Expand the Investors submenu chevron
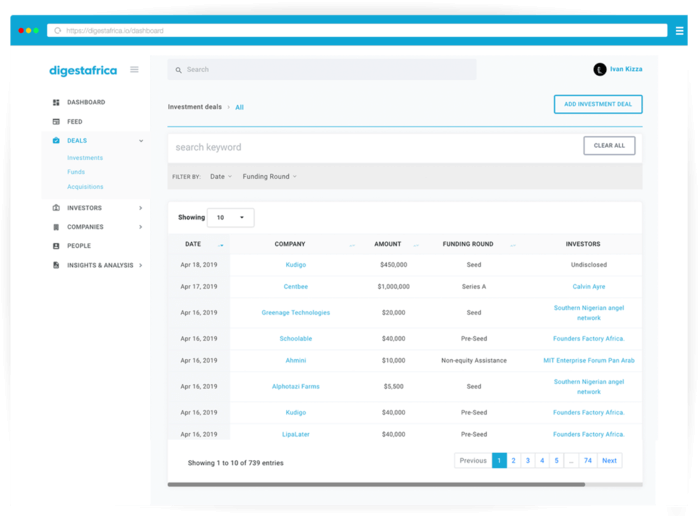 click(x=141, y=208)
